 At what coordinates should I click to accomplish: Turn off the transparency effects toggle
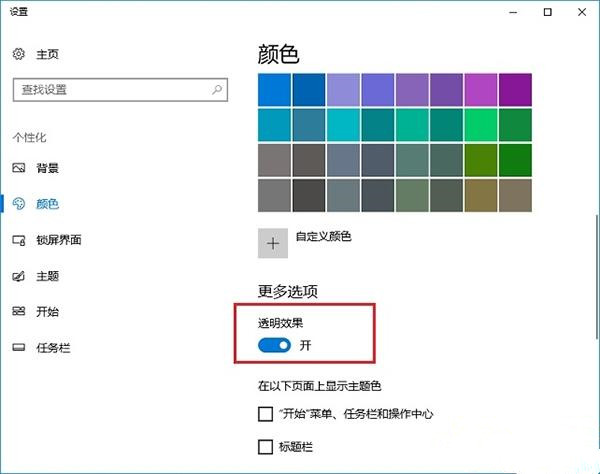274,345
